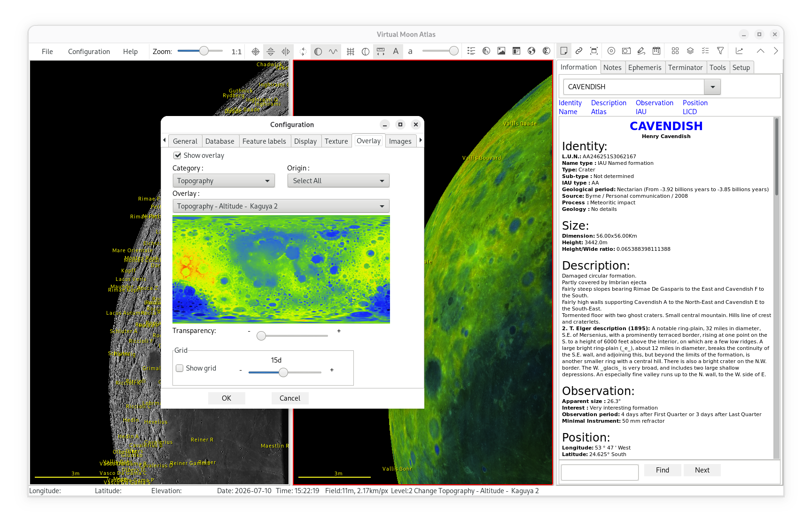This screenshot has height=527, width=812.
Task: Click the camera snapshot toolbar icon
Action: click(x=626, y=51)
